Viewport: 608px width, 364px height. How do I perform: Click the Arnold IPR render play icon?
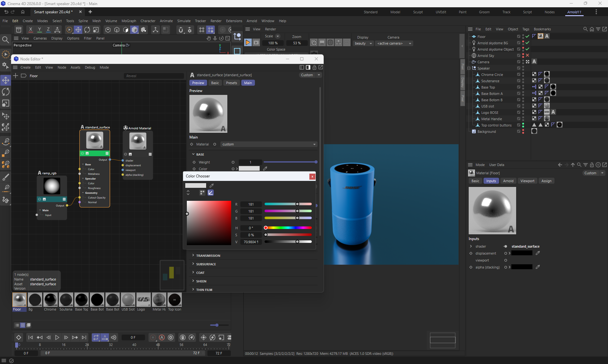tap(248, 42)
